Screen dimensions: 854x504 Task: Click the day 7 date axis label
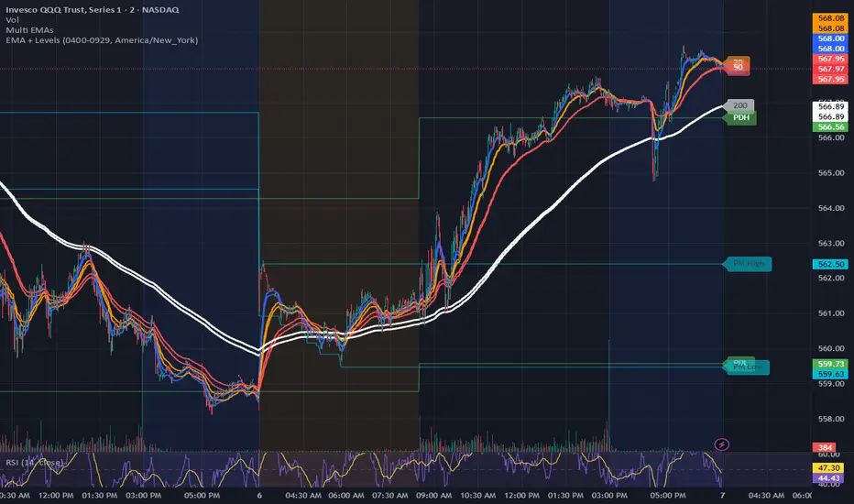pyautogui.click(x=723, y=496)
